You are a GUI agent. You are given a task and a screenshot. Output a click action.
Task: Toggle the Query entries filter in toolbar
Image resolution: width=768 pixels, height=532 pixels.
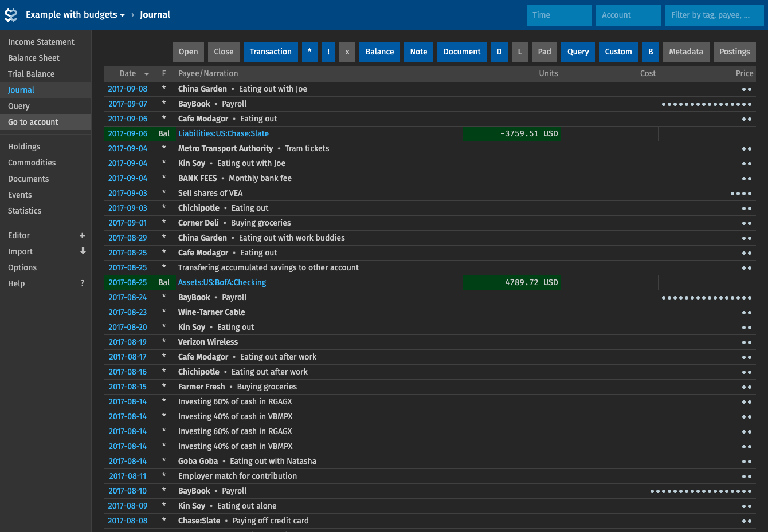click(x=578, y=52)
